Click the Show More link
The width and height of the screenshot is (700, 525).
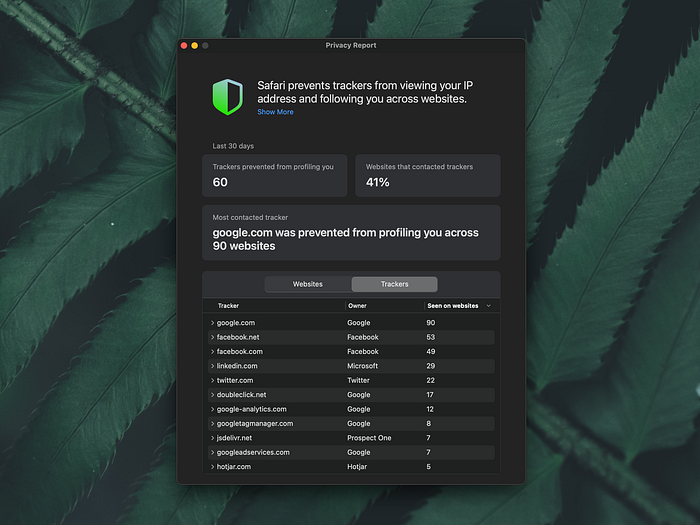(275, 112)
